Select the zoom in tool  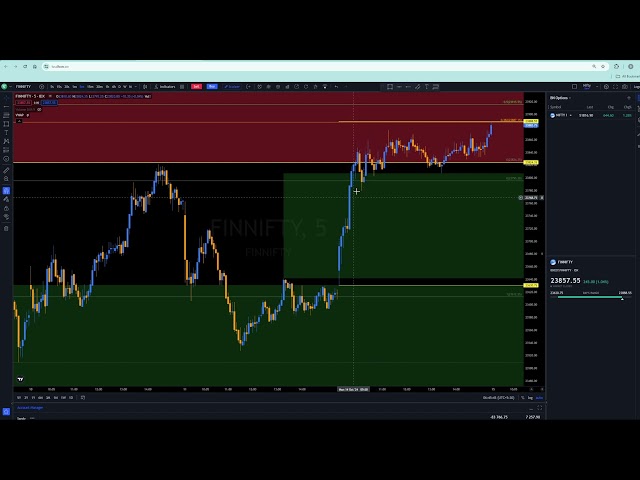[6, 179]
